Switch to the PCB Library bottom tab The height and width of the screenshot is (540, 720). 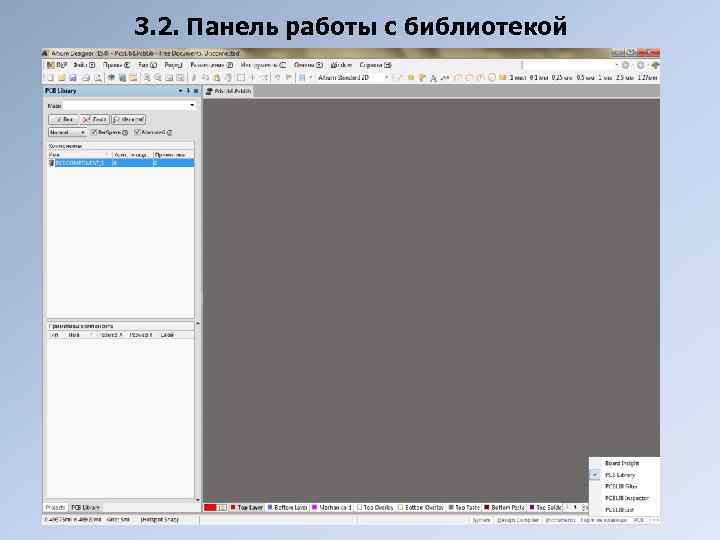click(85, 507)
